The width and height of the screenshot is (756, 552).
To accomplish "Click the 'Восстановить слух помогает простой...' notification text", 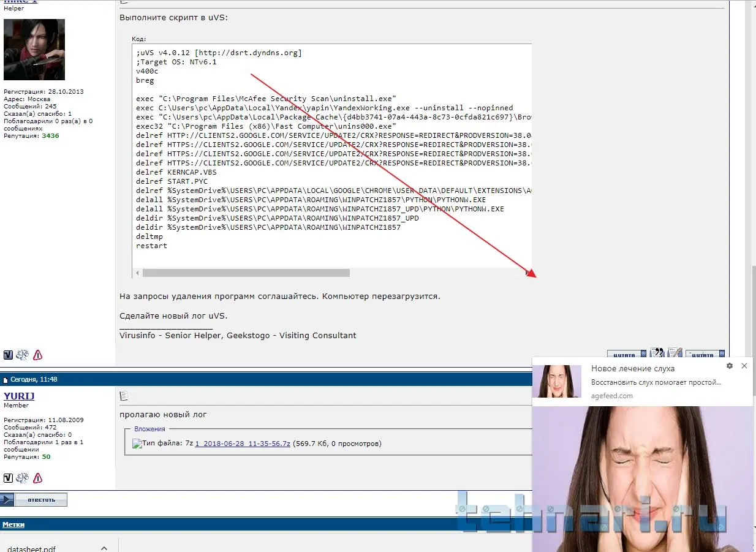I will (656, 382).
